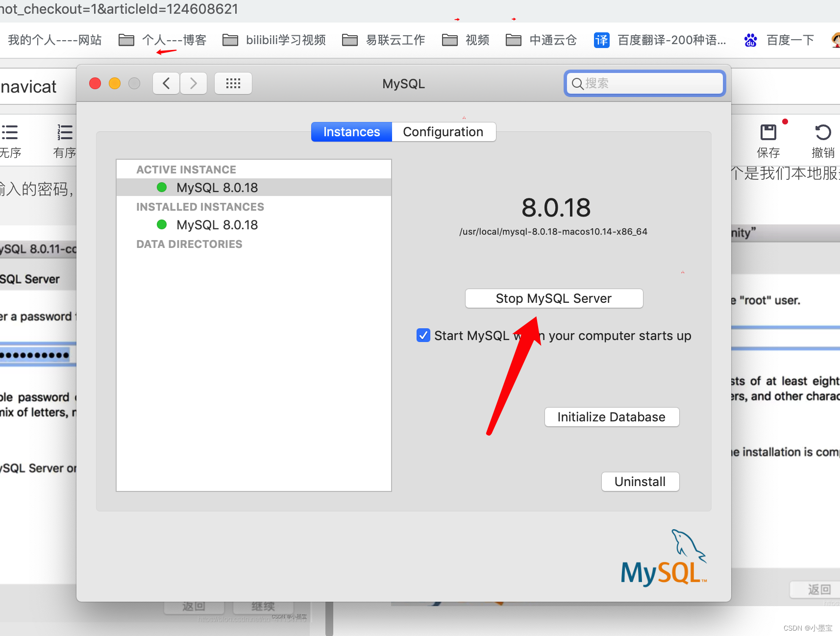The image size is (840, 636).
Task: Click the DATA DIRECTORIES section header
Action: (x=189, y=244)
